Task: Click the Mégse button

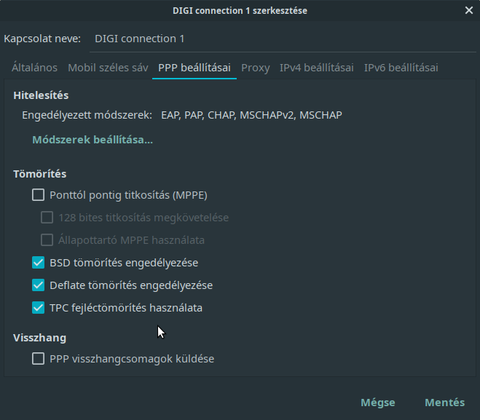Action: (x=378, y=403)
